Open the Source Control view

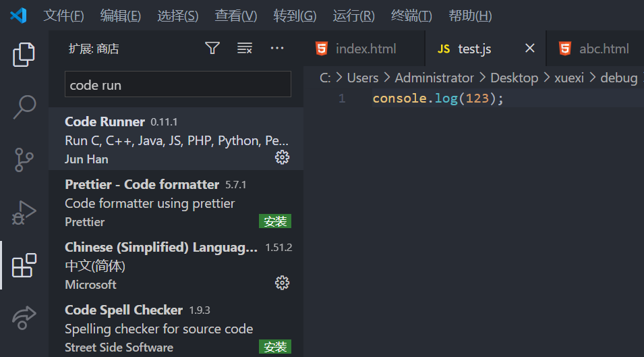coord(24,160)
